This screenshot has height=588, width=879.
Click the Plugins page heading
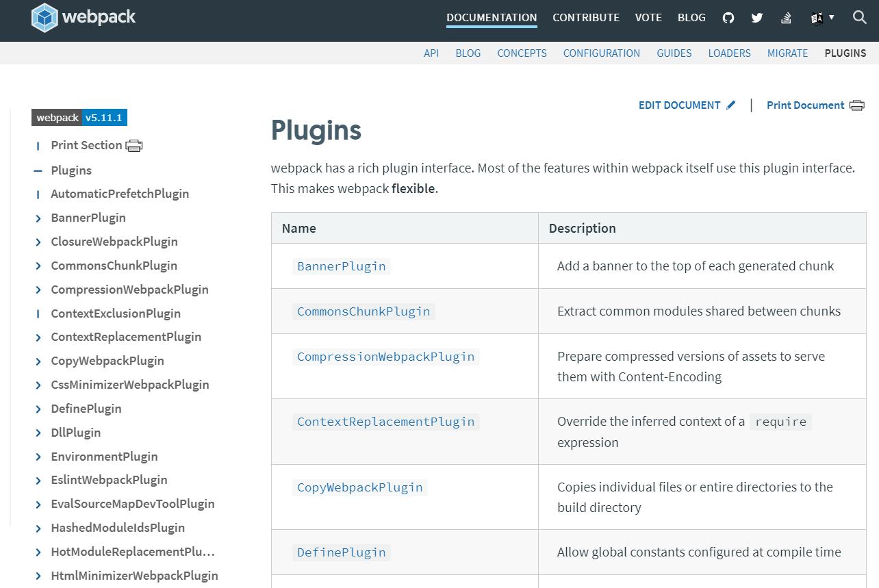tap(316, 130)
